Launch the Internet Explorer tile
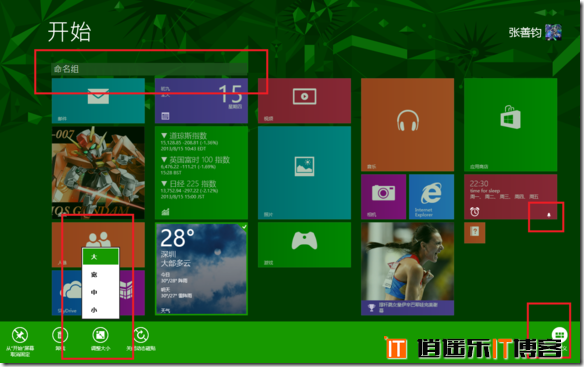 (x=431, y=197)
